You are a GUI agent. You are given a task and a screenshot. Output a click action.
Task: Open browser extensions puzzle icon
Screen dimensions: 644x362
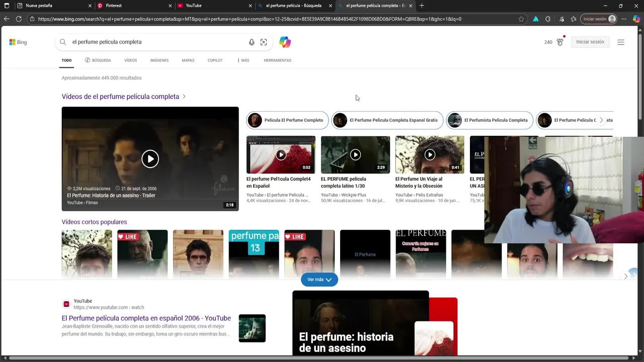pyautogui.click(x=548, y=19)
